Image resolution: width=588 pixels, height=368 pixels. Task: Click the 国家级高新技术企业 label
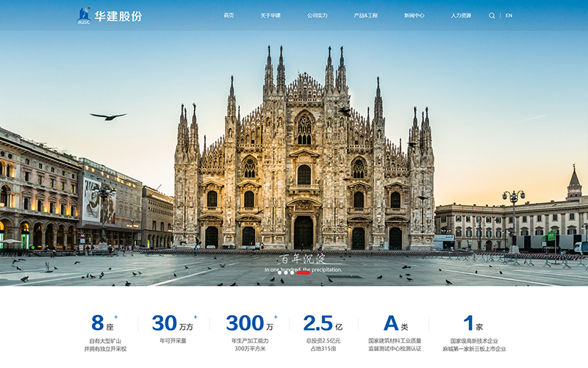point(474,341)
